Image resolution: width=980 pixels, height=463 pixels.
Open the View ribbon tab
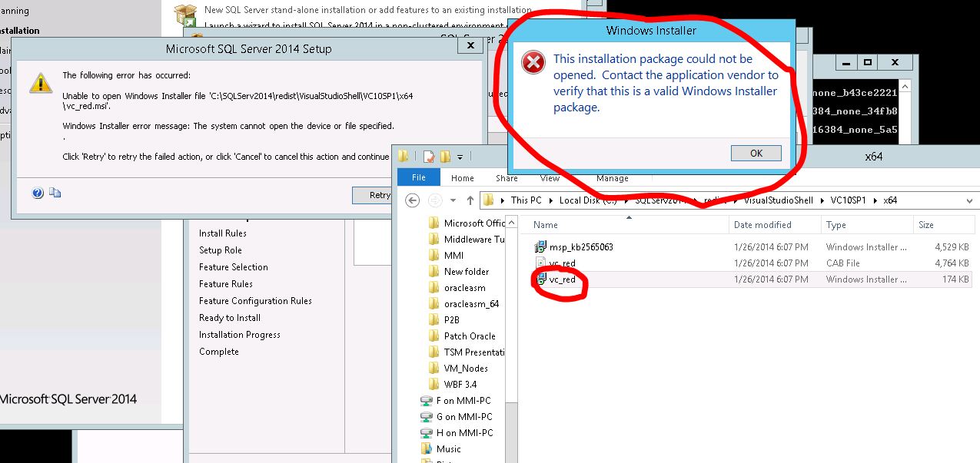tap(550, 178)
